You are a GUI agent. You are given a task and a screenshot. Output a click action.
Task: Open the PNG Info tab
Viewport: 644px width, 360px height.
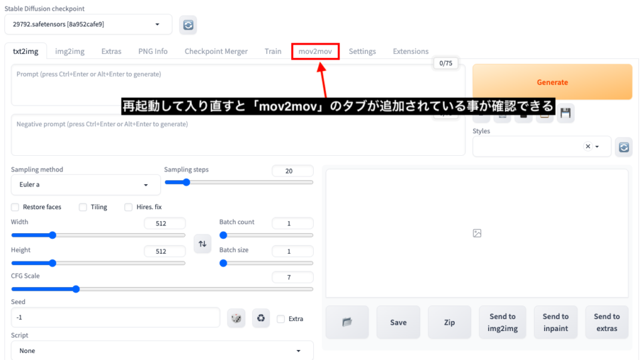[153, 52]
